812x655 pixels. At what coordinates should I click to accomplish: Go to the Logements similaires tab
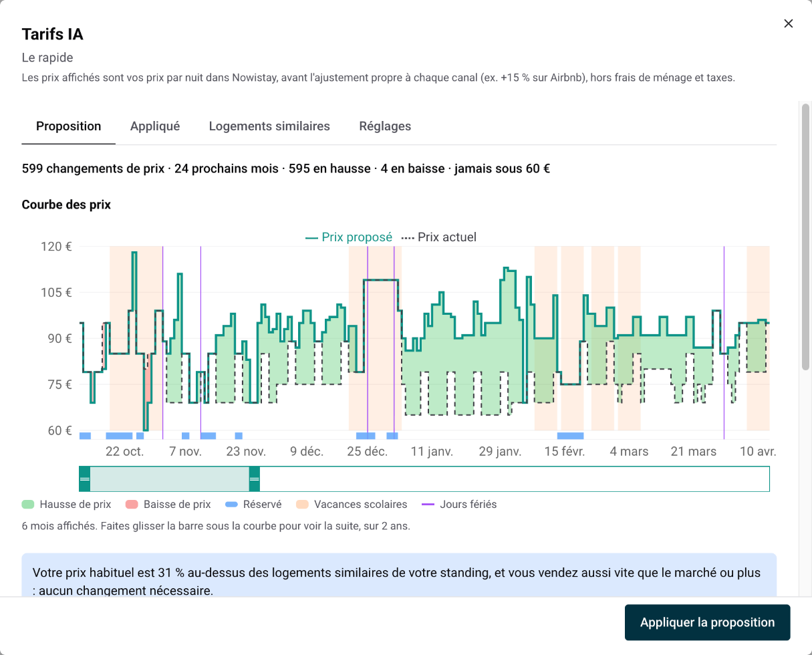tap(269, 126)
